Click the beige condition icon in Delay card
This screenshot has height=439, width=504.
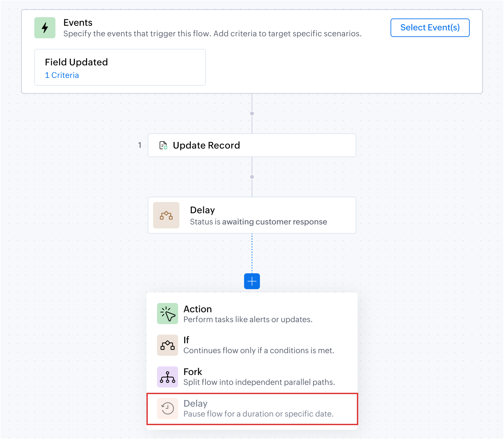166,215
